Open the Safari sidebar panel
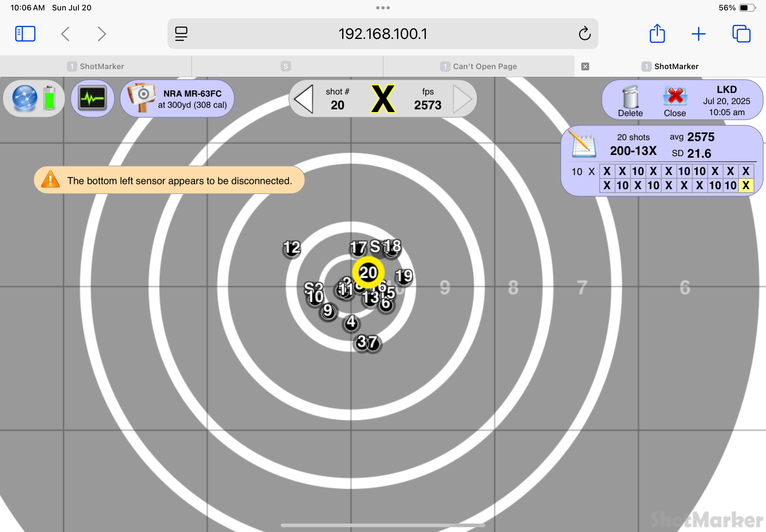Image resolution: width=766 pixels, height=532 pixels. coord(25,34)
